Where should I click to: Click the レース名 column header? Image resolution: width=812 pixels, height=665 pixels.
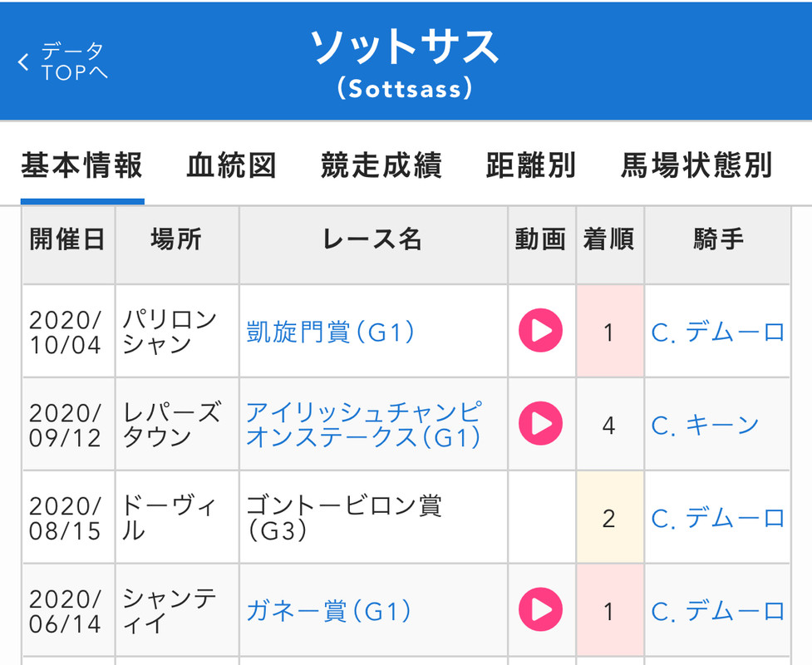(372, 240)
